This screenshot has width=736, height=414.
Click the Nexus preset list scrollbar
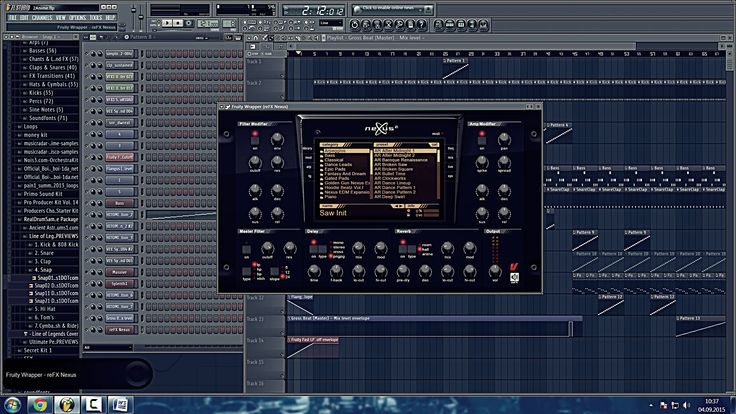(x=439, y=174)
